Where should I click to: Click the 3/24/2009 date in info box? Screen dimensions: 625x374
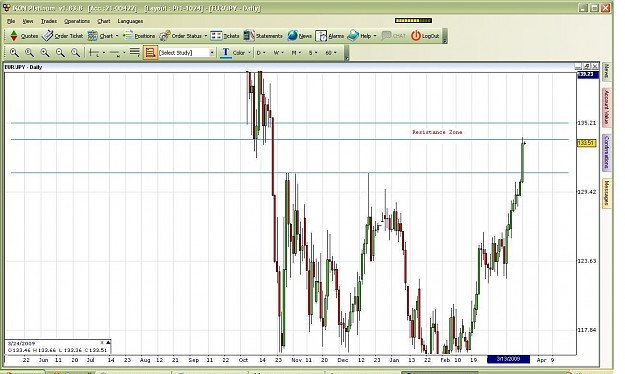pos(21,343)
